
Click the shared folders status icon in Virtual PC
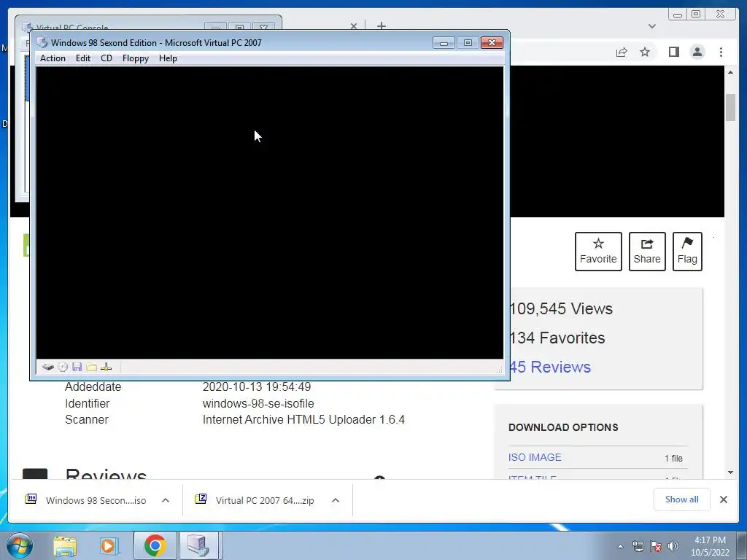[x=91, y=367]
